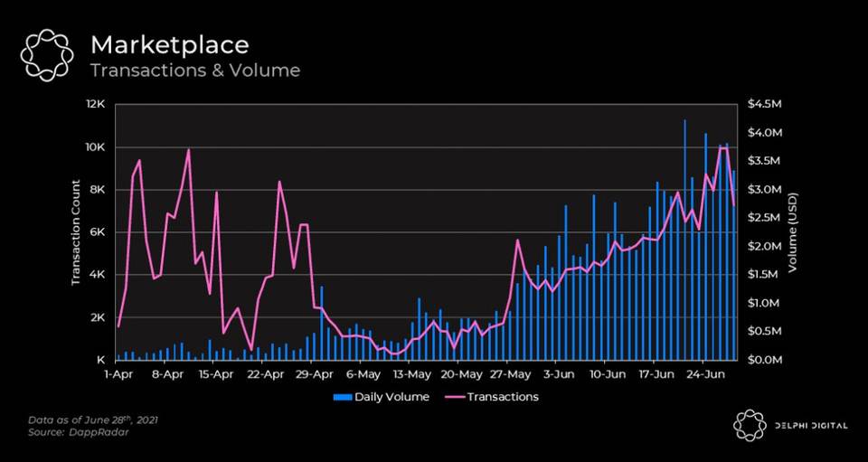This screenshot has height=462, width=868.
Task: Click the Transactions & Volume subtitle
Action: click(x=195, y=71)
